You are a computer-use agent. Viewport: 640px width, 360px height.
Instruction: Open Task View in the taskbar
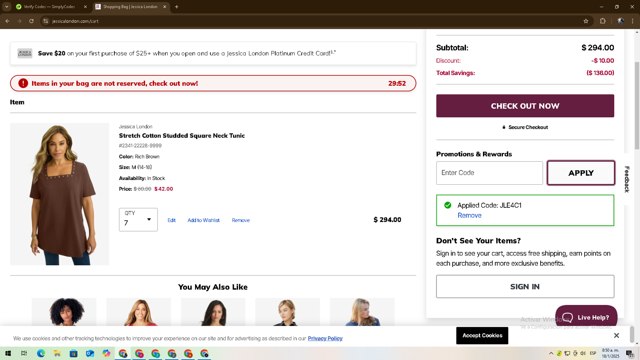tap(24, 353)
